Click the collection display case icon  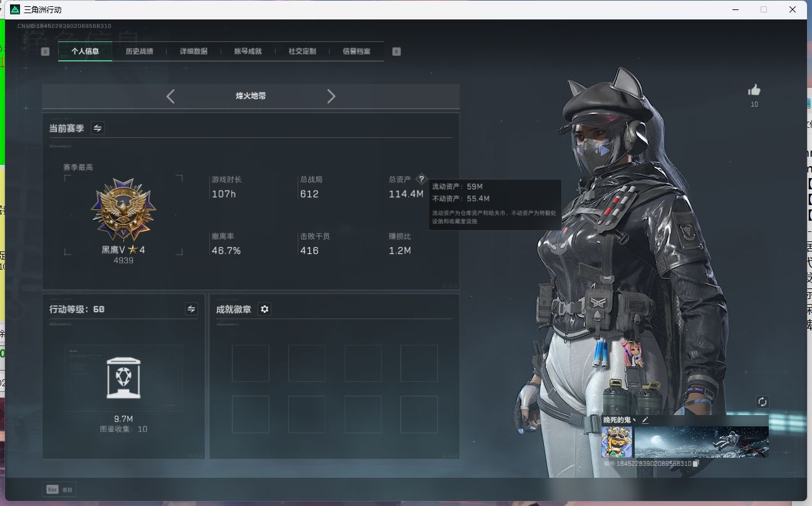click(123, 378)
